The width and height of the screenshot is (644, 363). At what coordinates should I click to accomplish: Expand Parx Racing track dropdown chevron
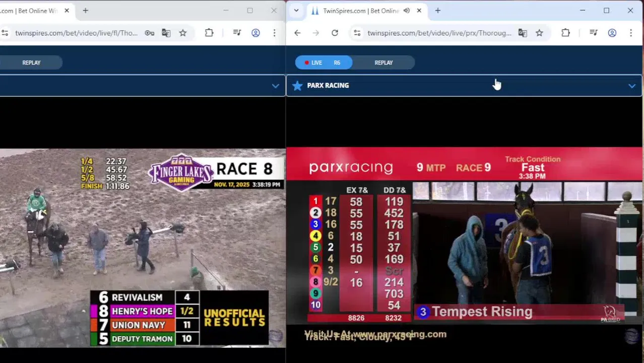(x=631, y=86)
